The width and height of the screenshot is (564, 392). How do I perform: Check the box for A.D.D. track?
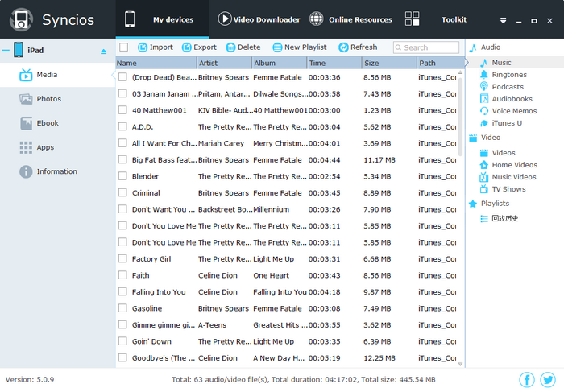[x=122, y=126]
